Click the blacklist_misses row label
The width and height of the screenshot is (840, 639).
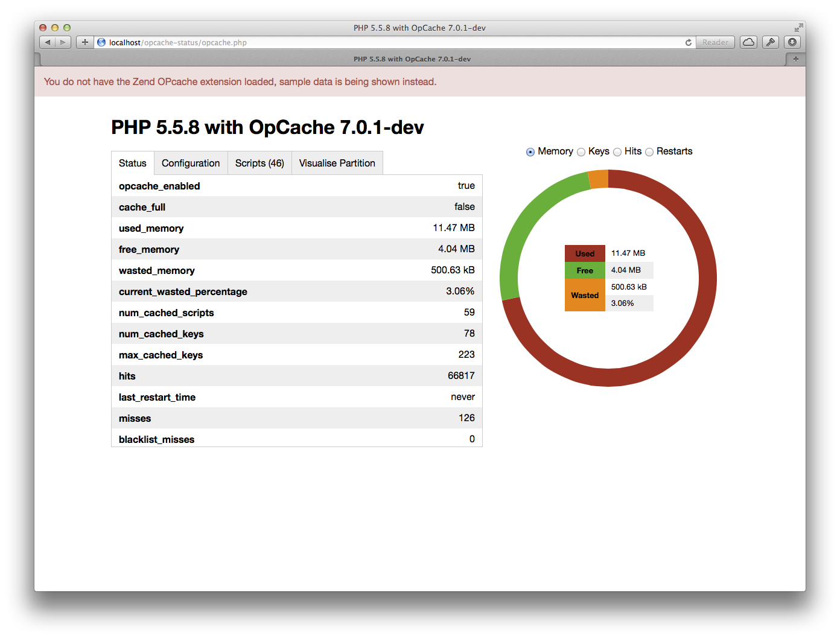click(157, 439)
